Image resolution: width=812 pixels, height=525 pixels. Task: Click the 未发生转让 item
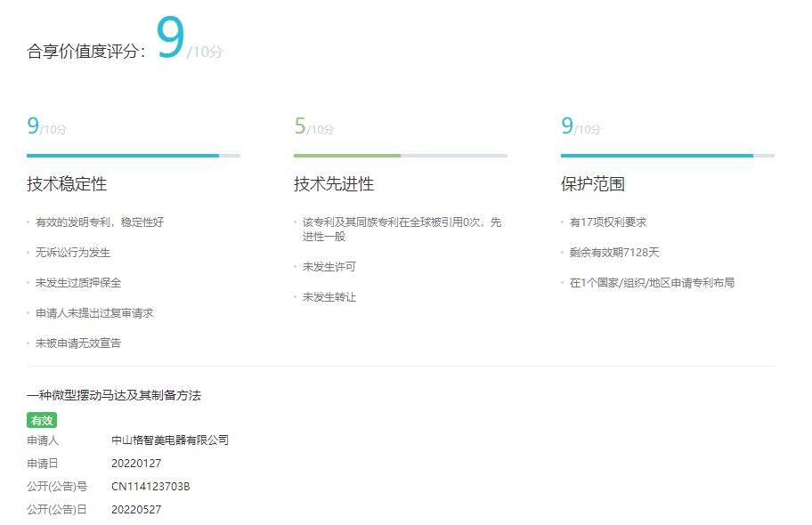point(329,297)
